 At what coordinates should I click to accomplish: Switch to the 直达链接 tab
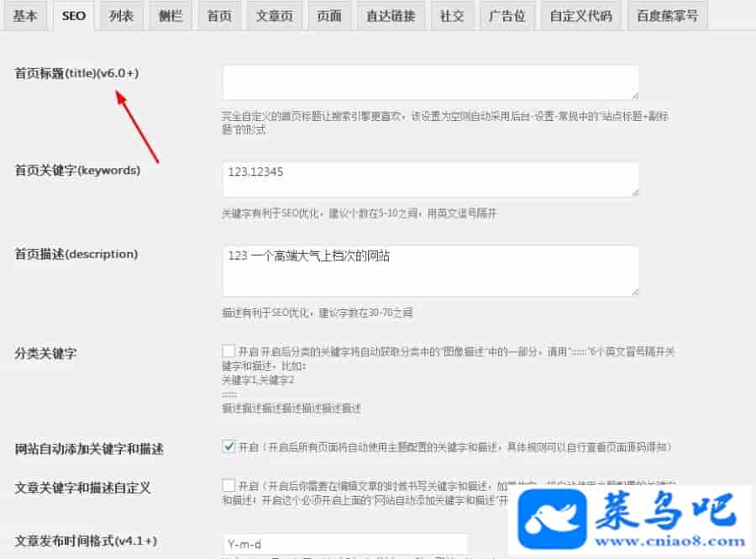coord(391,16)
